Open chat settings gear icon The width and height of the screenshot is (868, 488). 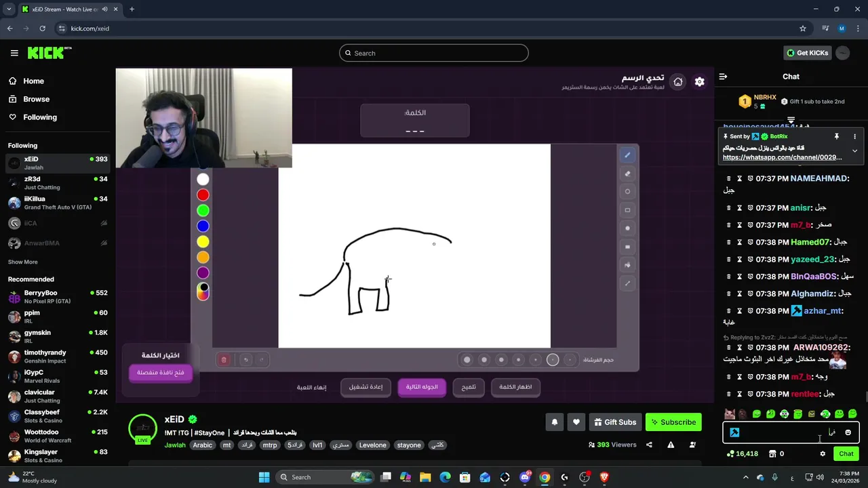[x=823, y=454]
